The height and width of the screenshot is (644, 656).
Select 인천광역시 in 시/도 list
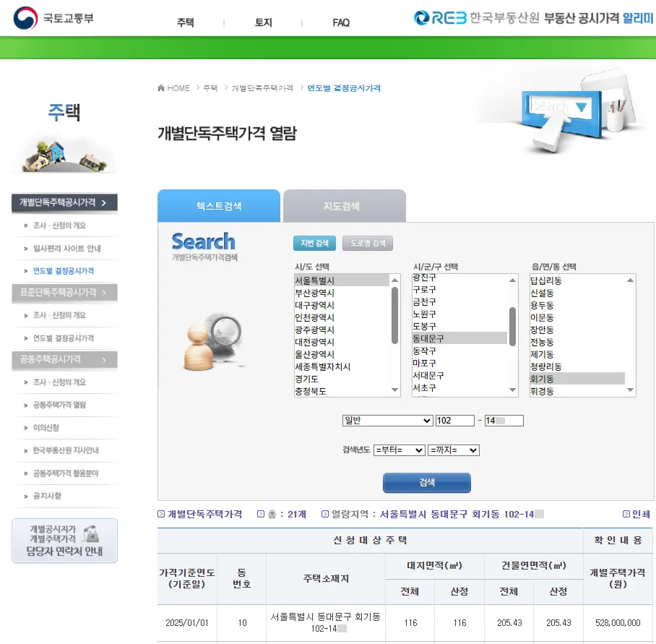point(342,317)
